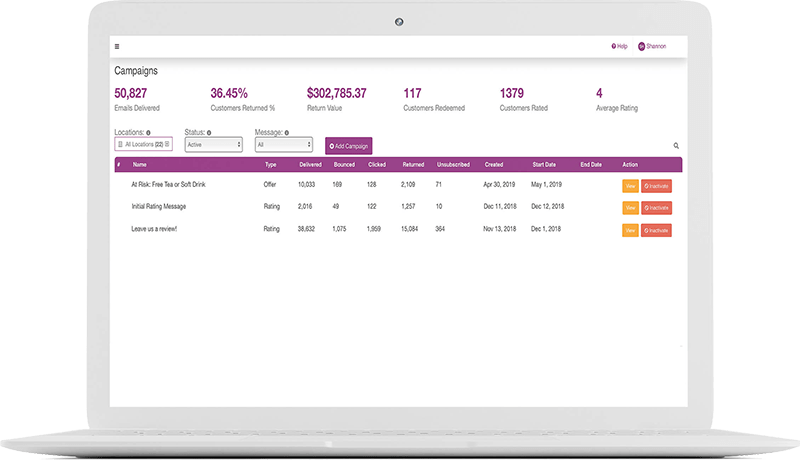Expand the Status dropdown showing Active
800x460 pixels.
pyautogui.click(x=214, y=144)
